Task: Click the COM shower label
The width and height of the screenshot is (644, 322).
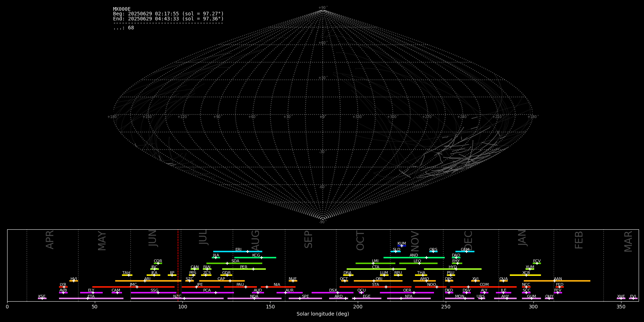Action: [484, 284]
